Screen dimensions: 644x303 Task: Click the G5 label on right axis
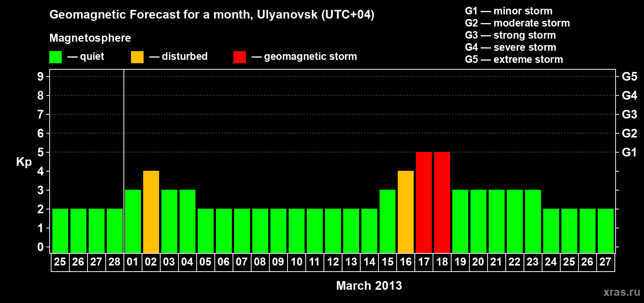[630, 77]
